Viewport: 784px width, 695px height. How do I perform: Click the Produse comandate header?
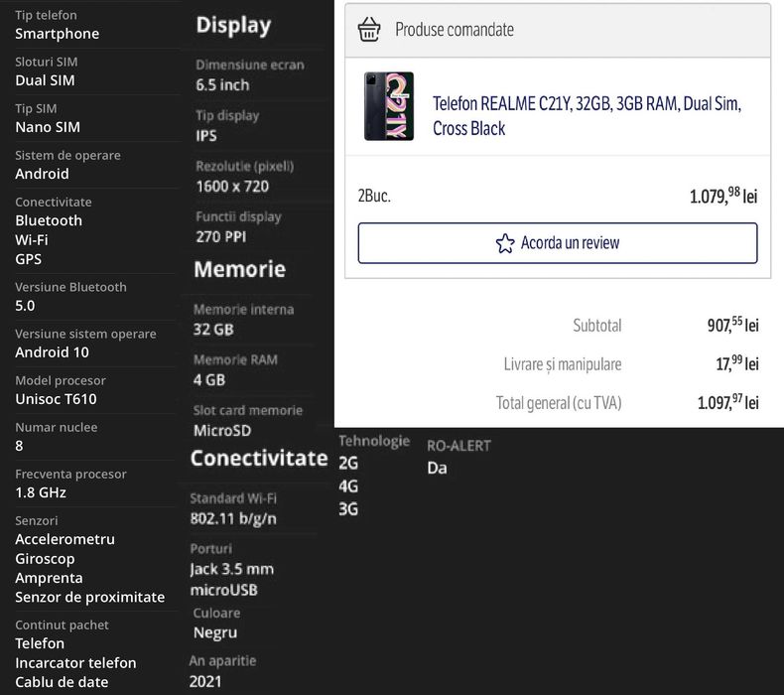(x=455, y=30)
